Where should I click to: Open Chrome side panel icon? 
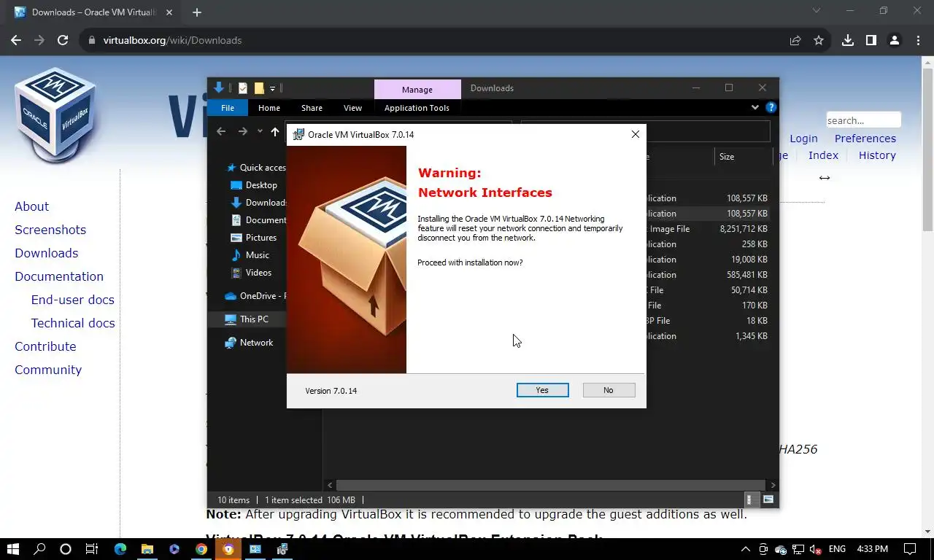871,40
